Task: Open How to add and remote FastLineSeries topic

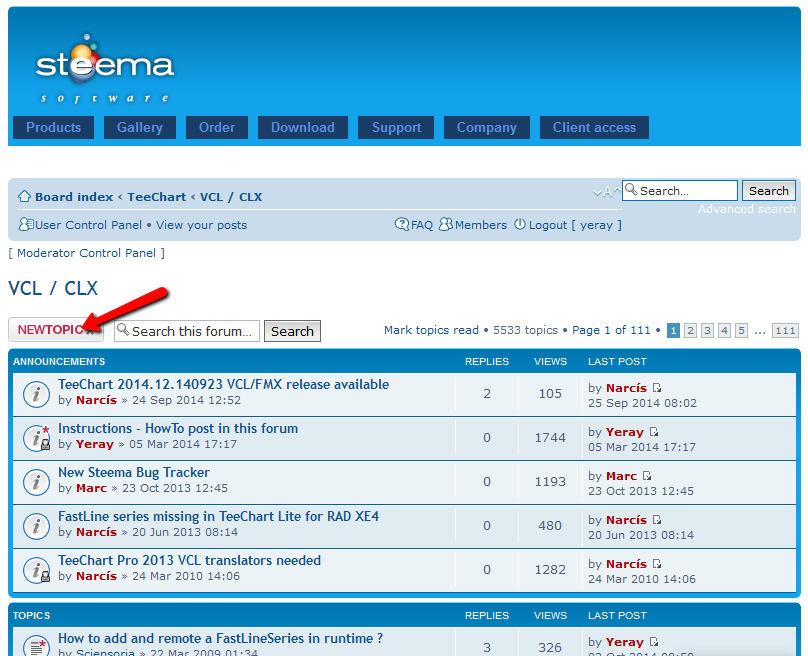Action: click(221, 638)
